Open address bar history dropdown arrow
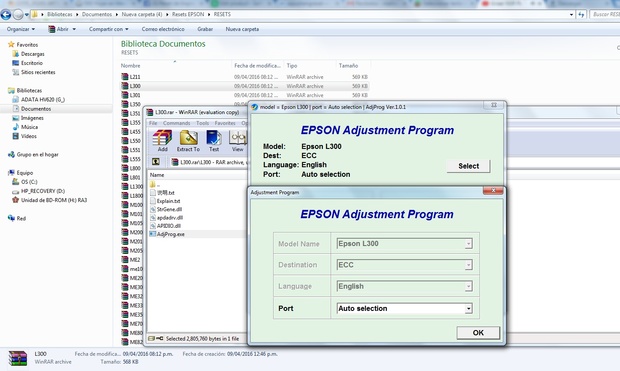Screen dimensions: 620x371 point(571,15)
